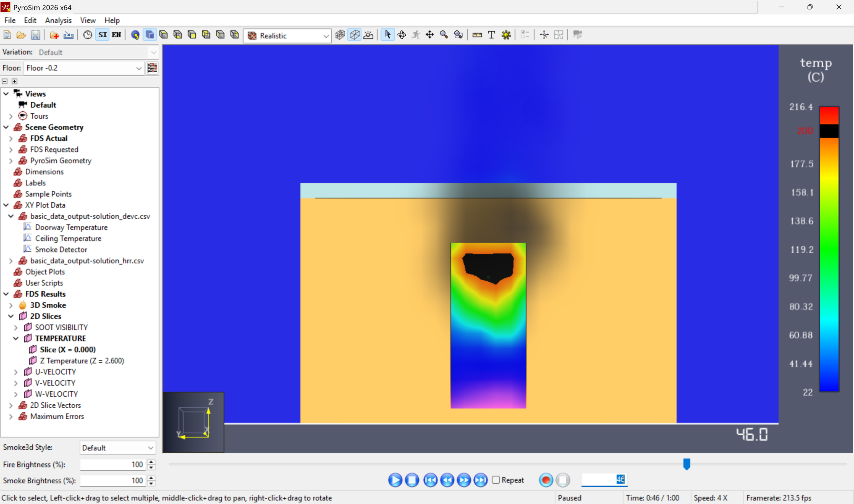
Task: Choose the ruler Measure tool
Action: coord(477,35)
